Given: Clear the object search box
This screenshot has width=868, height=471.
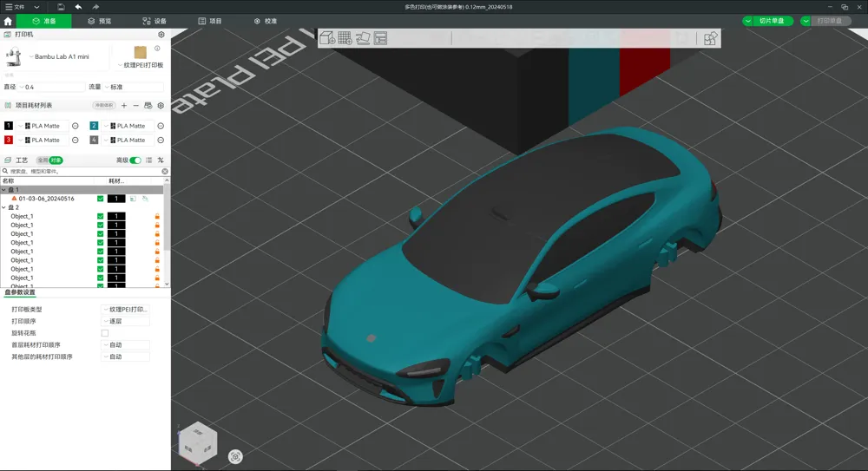Looking at the screenshot, I should [x=164, y=172].
